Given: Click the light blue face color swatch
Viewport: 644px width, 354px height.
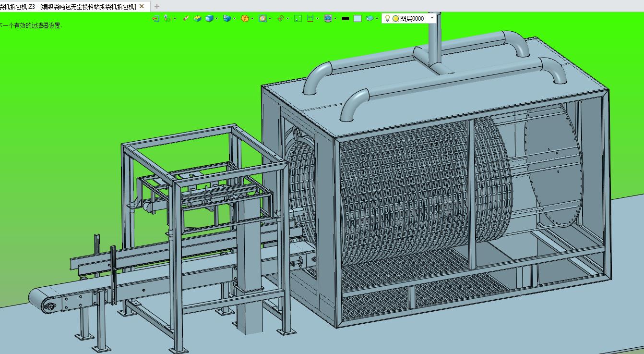Looking at the screenshot, I should [x=358, y=18].
